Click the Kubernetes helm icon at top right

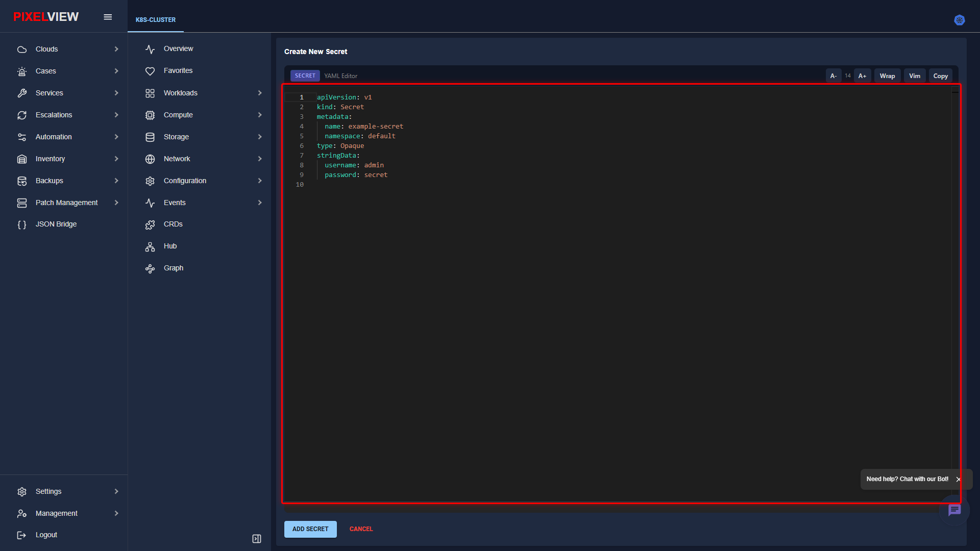click(x=960, y=20)
